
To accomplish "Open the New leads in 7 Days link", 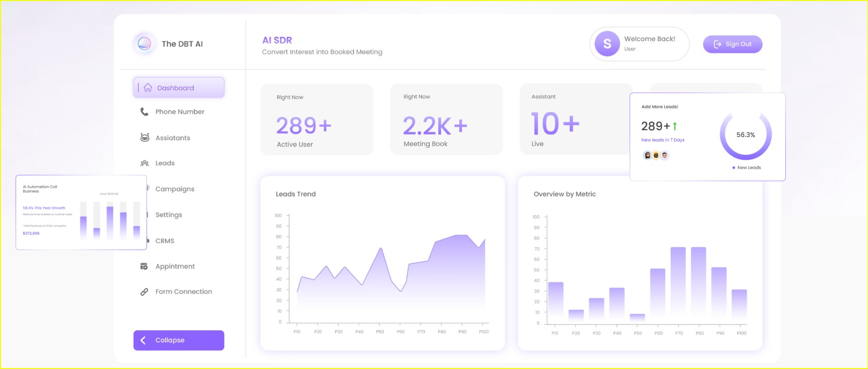I will [663, 140].
